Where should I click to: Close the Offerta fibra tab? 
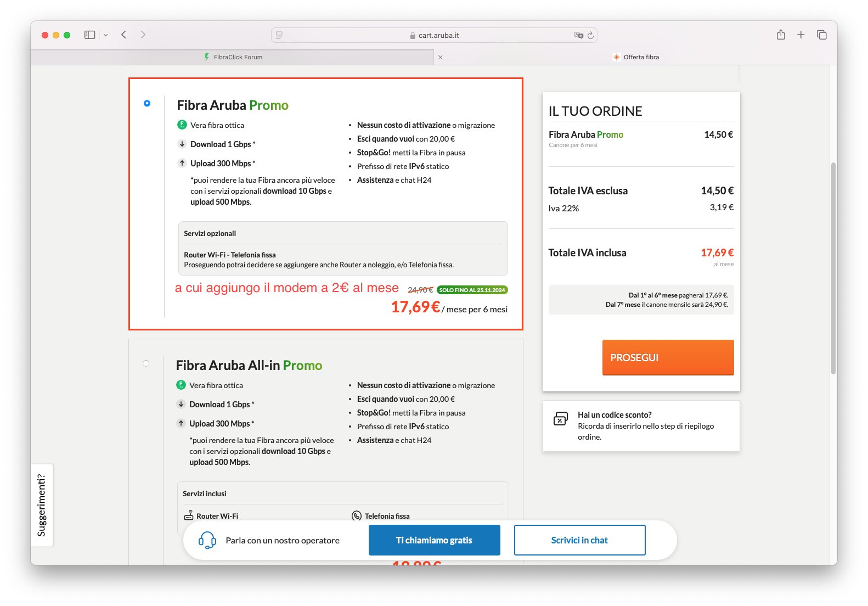(x=441, y=57)
